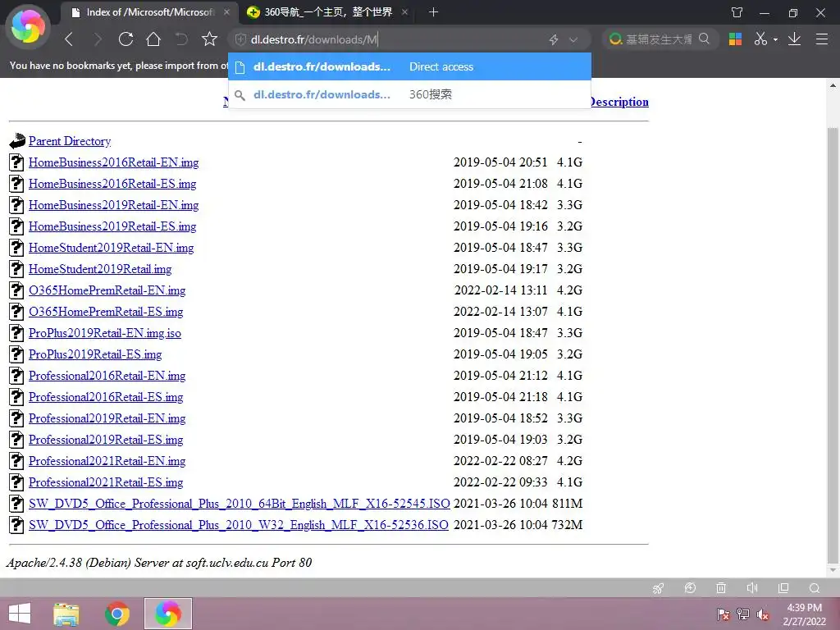
Task: Open the home page icon
Action: pyautogui.click(x=153, y=39)
